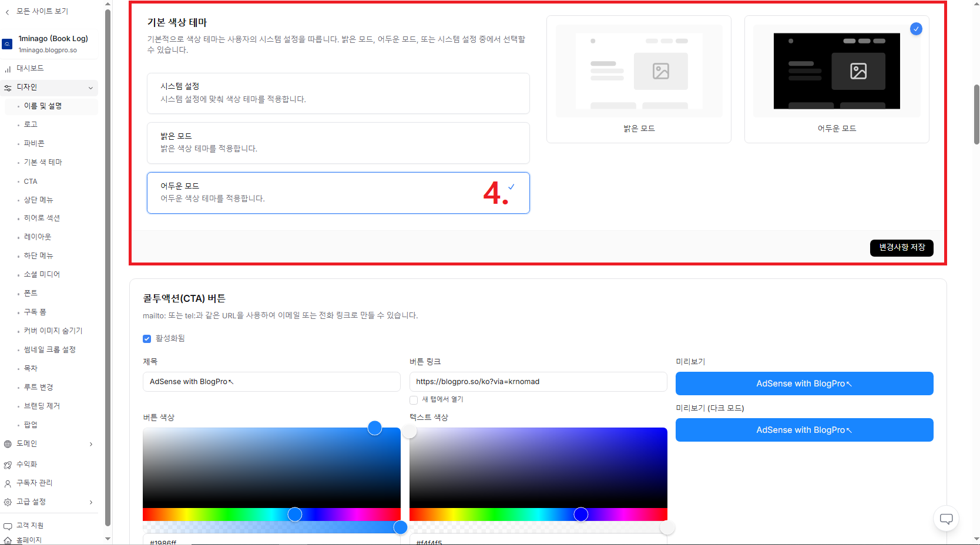Click 모든 사이트 보기 link
The width and height of the screenshot is (980, 545).
pos(42,11)
